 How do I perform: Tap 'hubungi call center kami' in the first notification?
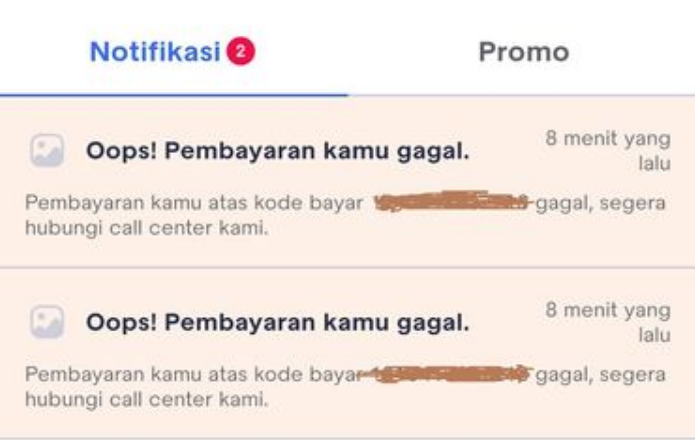tap(147, 228)
